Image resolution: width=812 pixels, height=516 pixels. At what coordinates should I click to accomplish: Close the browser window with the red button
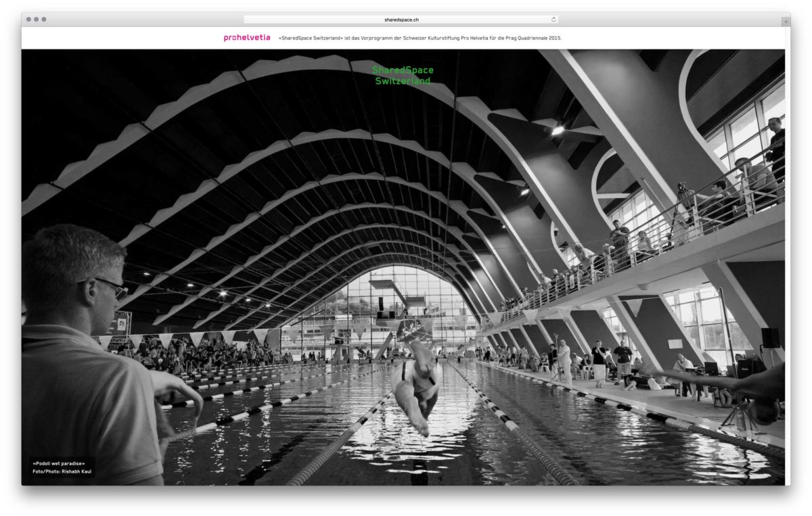pyautogui.click(x=28, y=20)
